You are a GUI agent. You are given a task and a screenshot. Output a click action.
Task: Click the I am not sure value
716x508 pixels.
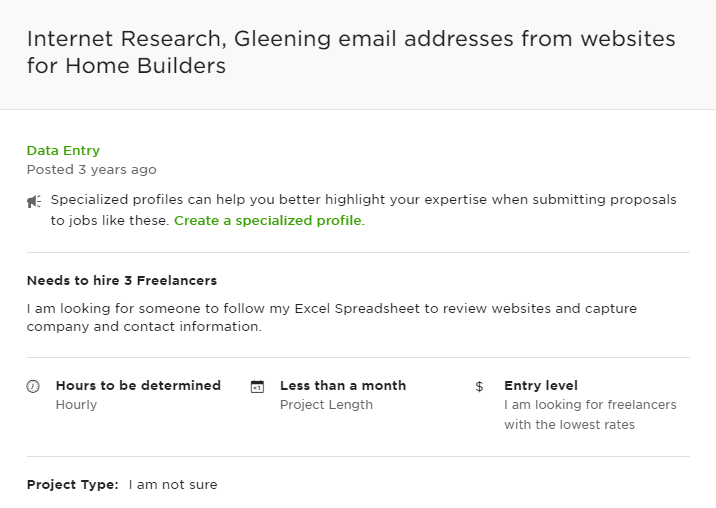pos(173,485)
